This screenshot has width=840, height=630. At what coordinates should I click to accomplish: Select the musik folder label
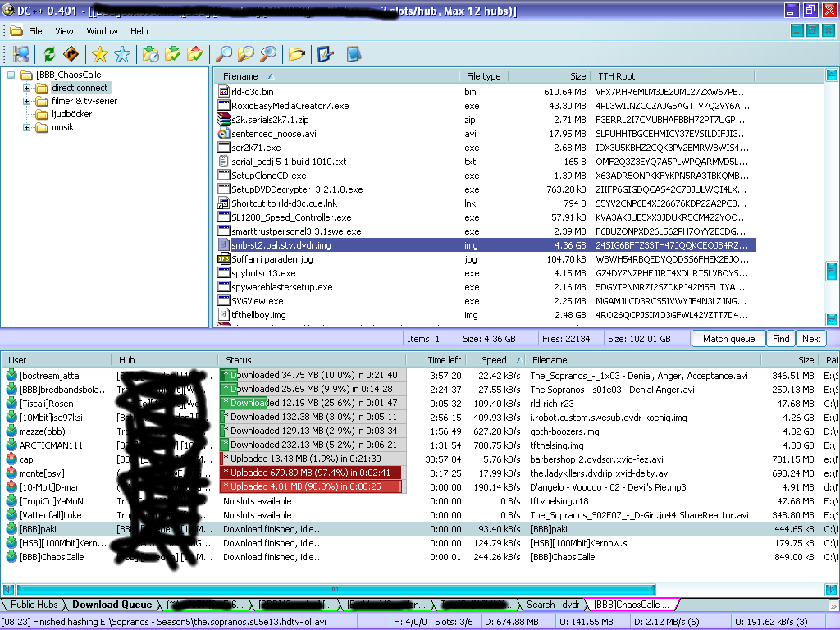(62, 127)
